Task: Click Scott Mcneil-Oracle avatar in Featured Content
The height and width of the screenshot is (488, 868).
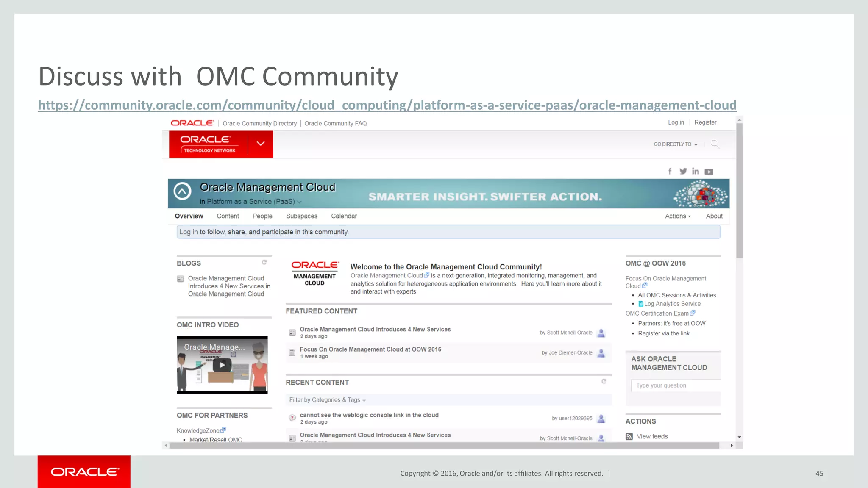Action: tap(601, 333)
